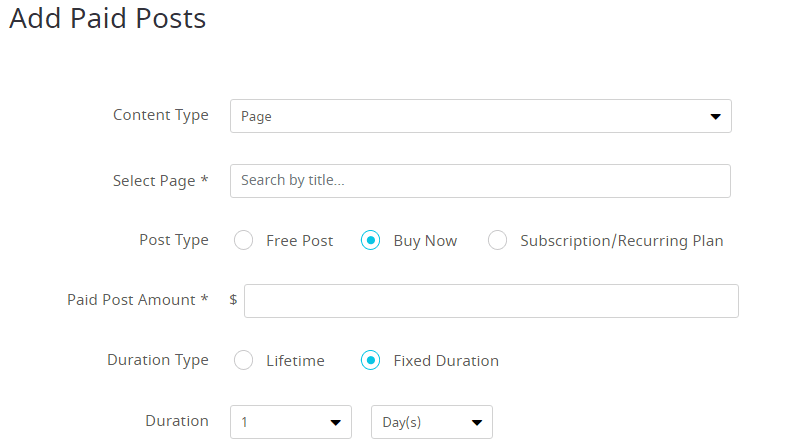The image size is (811, 447).
Task: Click the arrow on Day(s) dropdown
Action: 477,423
